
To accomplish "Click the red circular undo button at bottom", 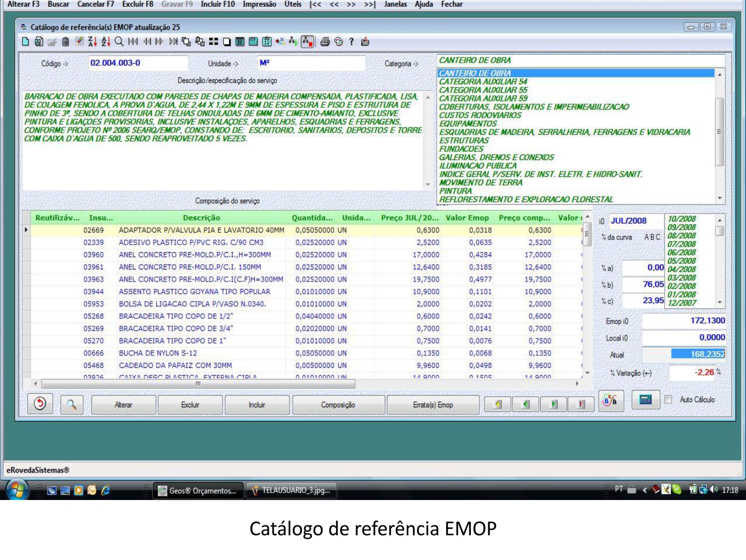I will pyautogui.click(x=40, y=404).
